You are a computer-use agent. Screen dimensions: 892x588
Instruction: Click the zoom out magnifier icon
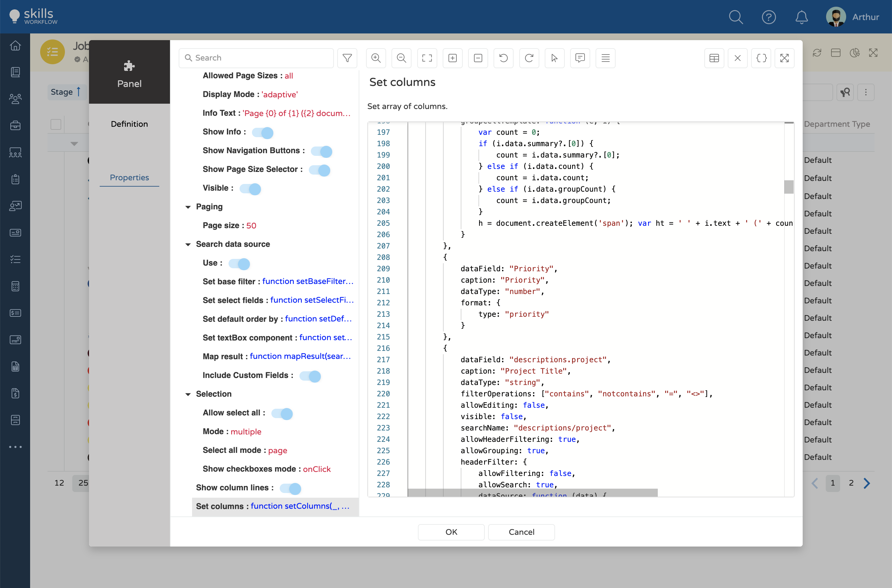pos(402,58)
